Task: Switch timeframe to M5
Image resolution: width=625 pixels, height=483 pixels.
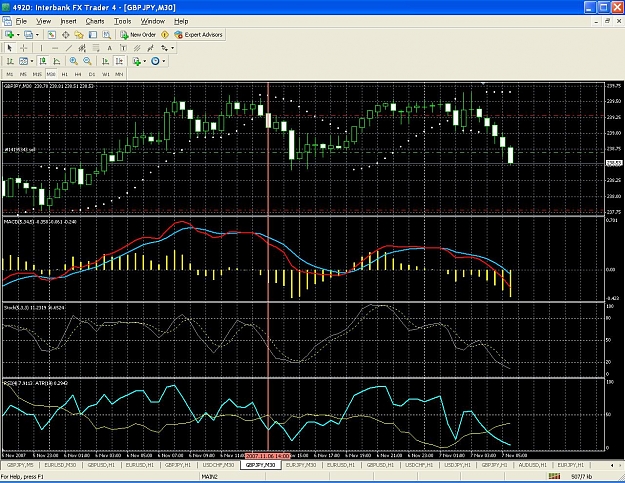Action: [24, 74]
